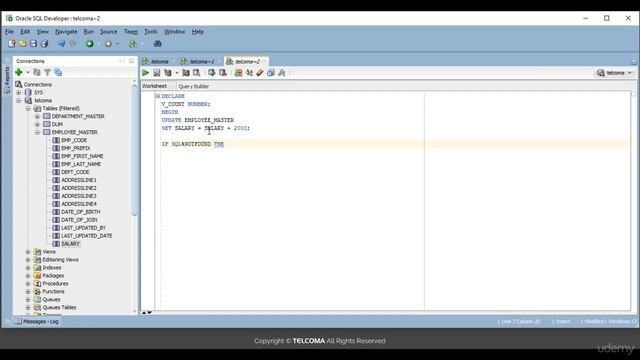Click in the SQL editor on UPDATE line
The height and width of the screenshot is (360, 640).
[x=198, y=120]
